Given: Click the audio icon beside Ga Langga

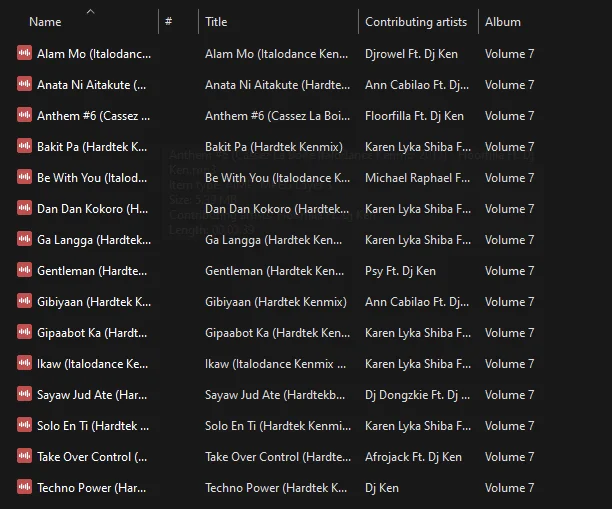Looking at the screenshot, I should (24, 239).
